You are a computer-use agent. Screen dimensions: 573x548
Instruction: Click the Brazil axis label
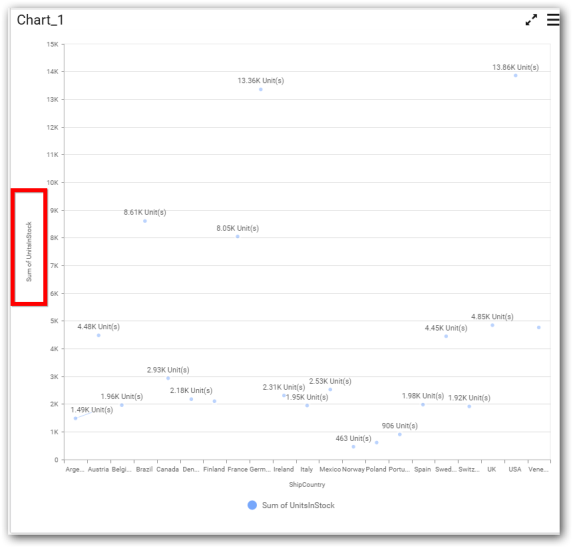[x=144, y=469]
